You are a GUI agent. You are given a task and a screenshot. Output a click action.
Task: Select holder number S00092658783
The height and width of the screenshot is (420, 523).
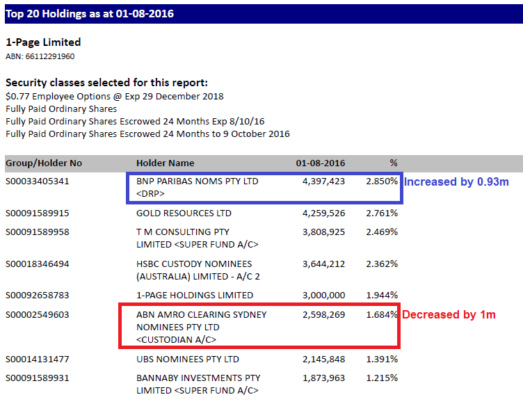click(38, 296)
